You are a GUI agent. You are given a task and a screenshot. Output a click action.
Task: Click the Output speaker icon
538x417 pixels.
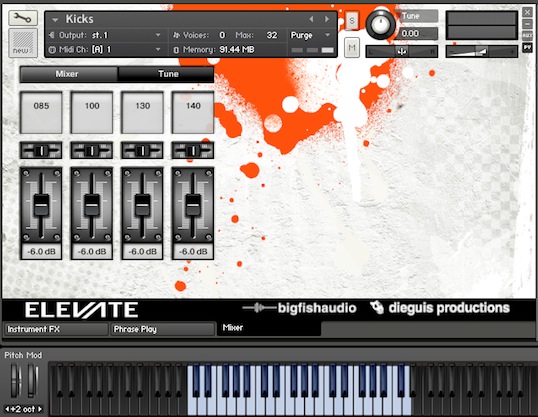coord(52,35)
